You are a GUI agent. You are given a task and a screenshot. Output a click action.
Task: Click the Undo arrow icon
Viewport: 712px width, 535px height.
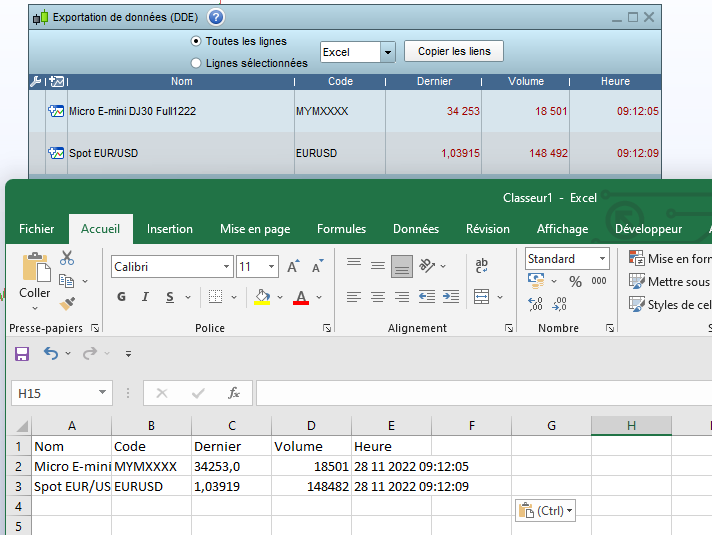(51, 353)
